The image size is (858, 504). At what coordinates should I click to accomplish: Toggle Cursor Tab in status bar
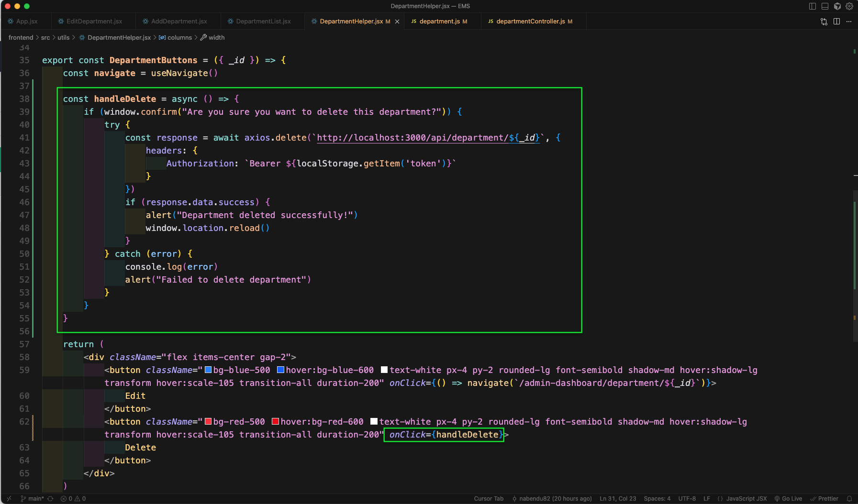click(489, 499)
